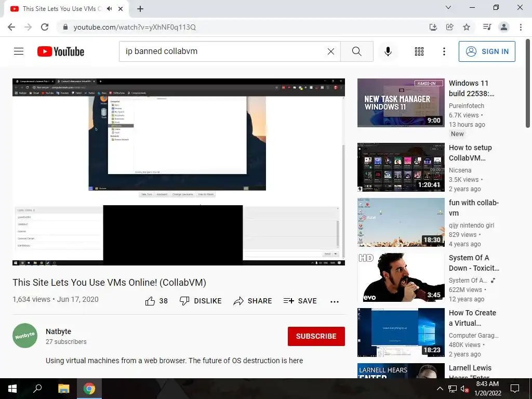
Task: Click install app icon in address bar
Action: pyautogui.click(x=433, y=27)
